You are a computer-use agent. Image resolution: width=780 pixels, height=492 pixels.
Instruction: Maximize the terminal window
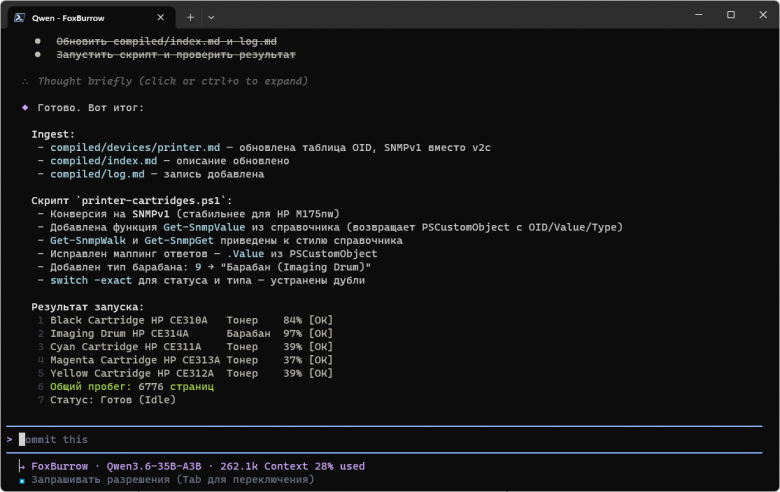[x=731, y=15]
